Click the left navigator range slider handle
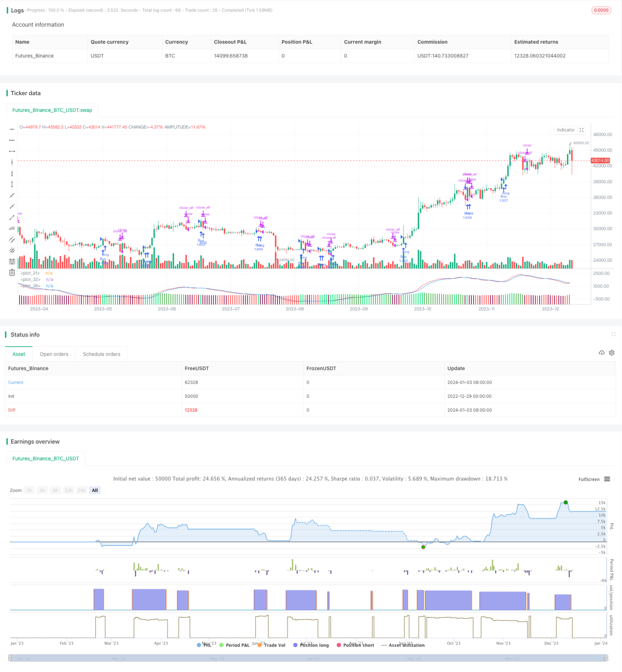This screenshot has height=672, width=622. click(11, 658)
